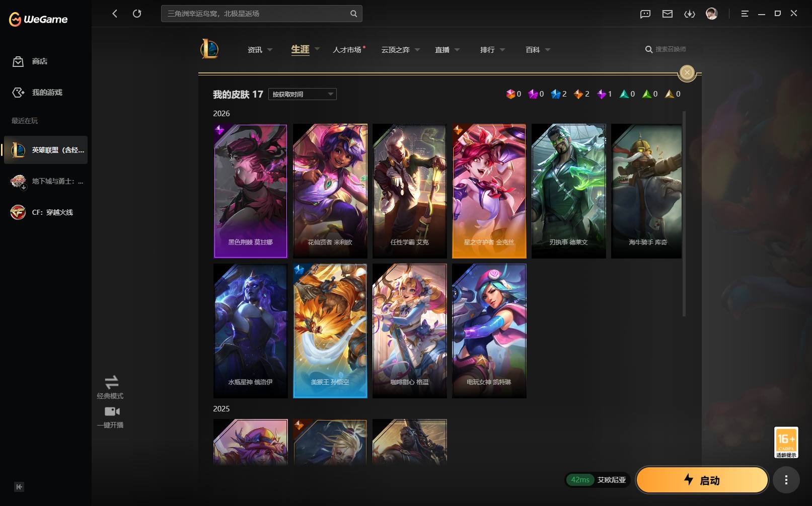
Task: Launch the game with 启动 button
Action: (x=702, y=480)
